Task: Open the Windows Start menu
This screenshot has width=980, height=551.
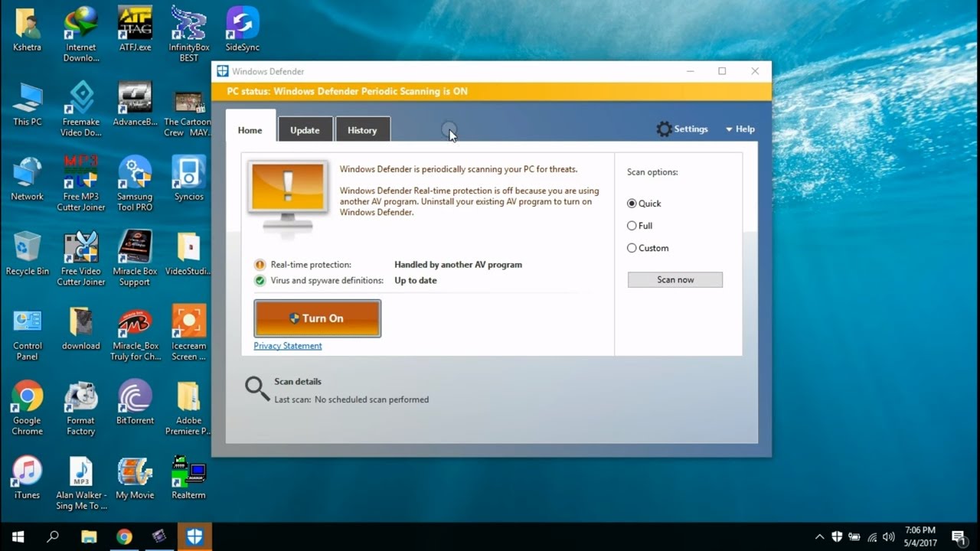Action: [x=18, y=537]
